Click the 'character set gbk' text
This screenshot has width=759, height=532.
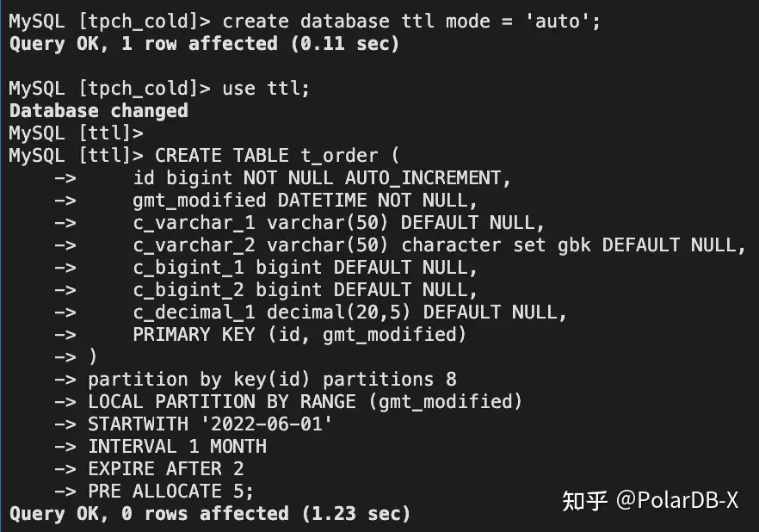(x=497, y=245)
